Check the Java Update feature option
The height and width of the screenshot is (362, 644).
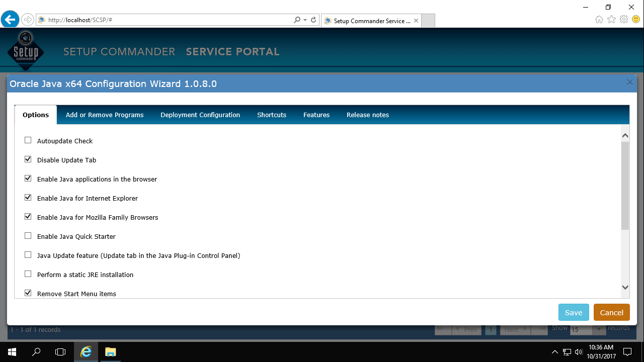point(28,255)
